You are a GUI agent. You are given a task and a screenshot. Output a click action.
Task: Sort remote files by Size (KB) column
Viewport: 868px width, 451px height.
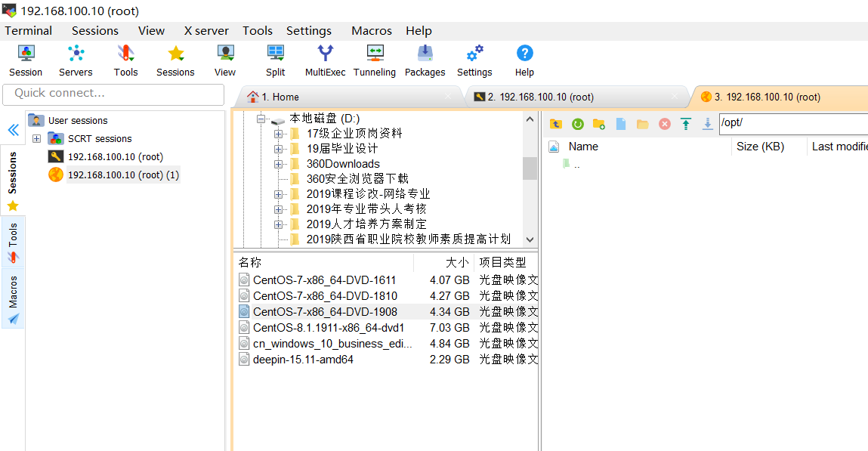tap(760, 147)
